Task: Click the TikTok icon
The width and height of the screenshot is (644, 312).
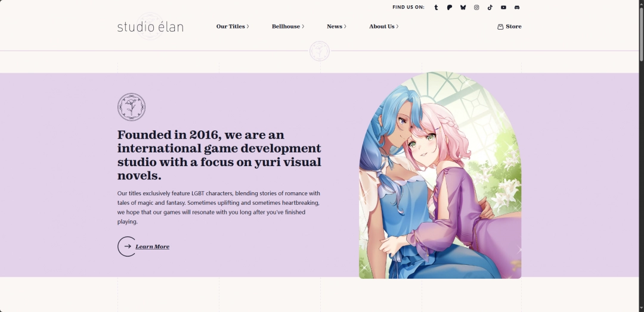Action: point(490,8)
